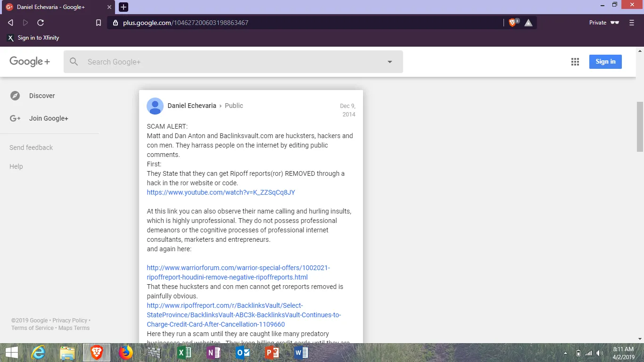Open Join Google+ in the sidebar
Image resolution: width=644 pixels, height=362 pixels.
click(49, 118)
